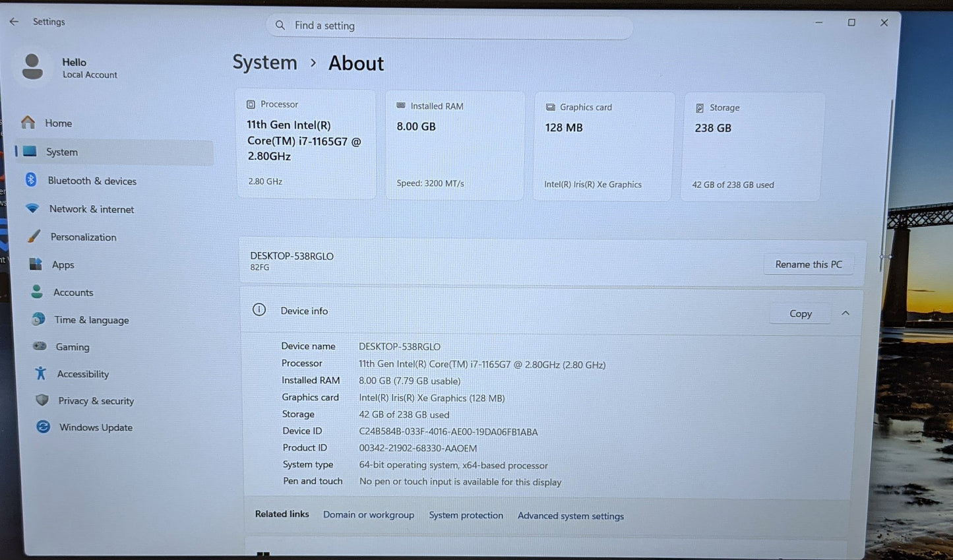The width and height of the screenshot is (953, 560).
Task: Click the Device ID value text
Action: pos(448,432)
